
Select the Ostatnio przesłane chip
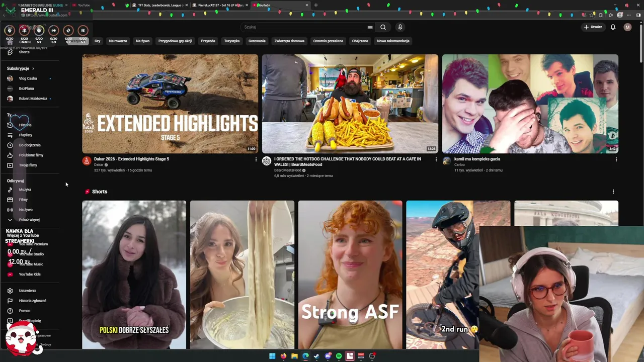(328, 41)
